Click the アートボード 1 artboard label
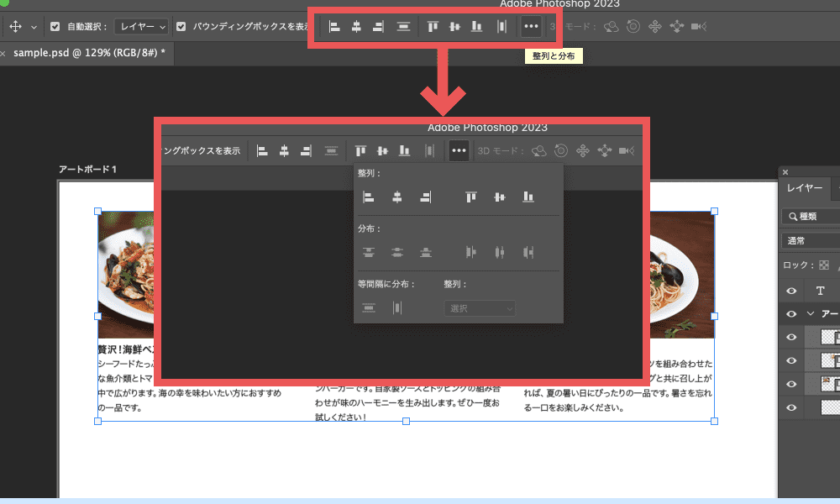Viewport: 840px width, 504px height. coord(87,169)
